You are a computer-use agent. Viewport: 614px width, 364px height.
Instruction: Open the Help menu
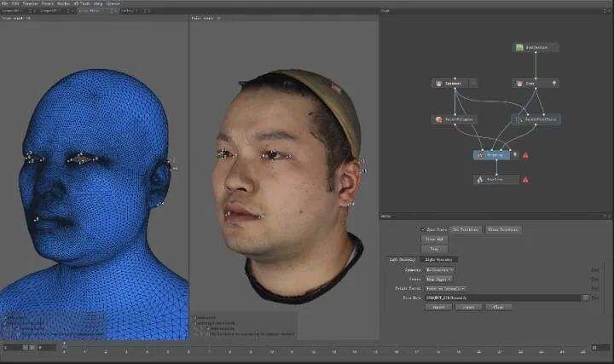click(98, 3)
